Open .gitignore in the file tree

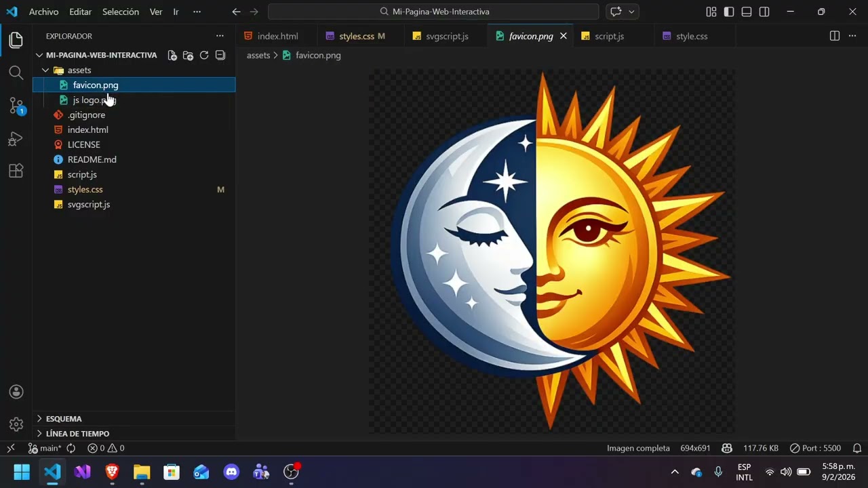134,115
